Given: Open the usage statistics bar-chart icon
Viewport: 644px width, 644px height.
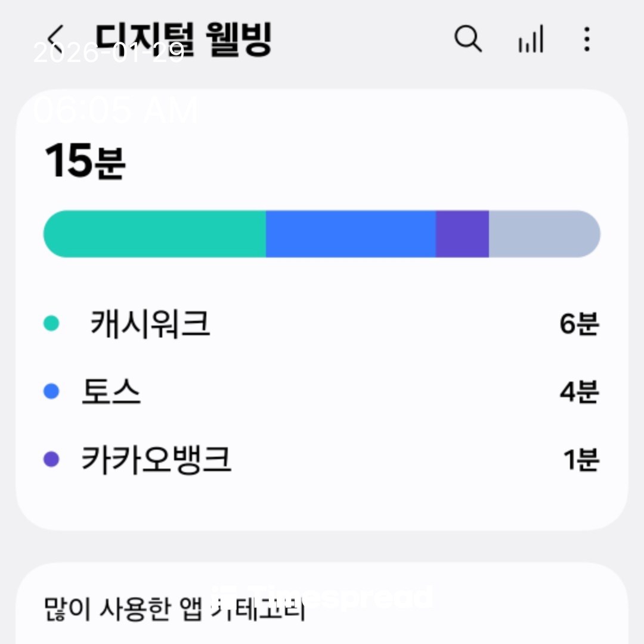Looking at the screenshot, I should [x=531, y=39].
